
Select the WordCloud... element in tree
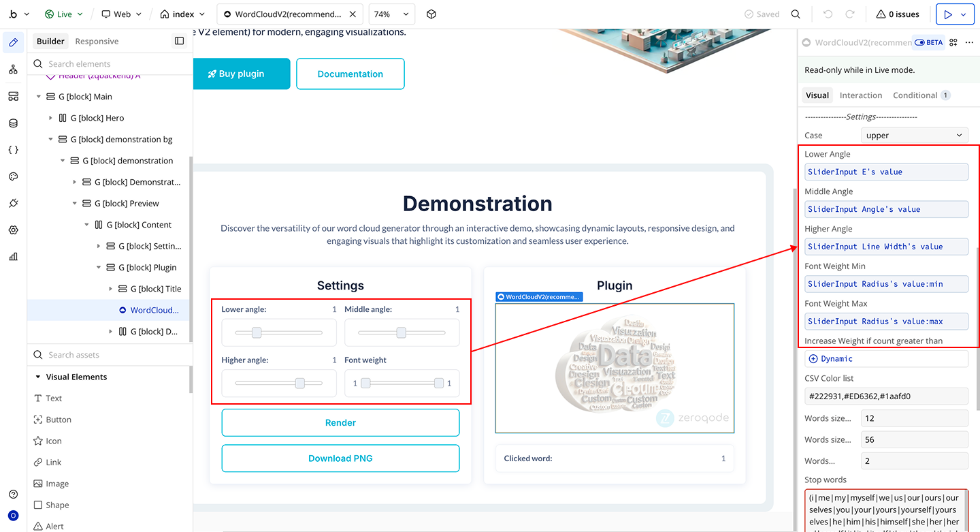(x=110, y=310)
